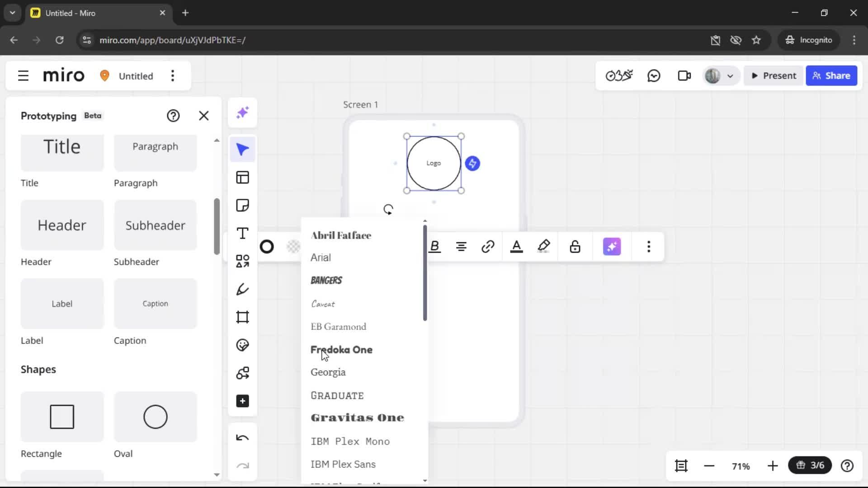Close the Prototyping panel

204,116
